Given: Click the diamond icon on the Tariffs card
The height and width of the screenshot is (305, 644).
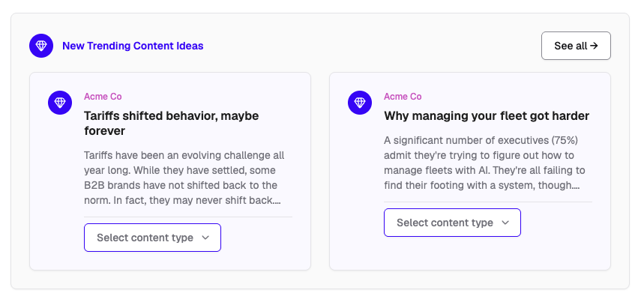Looking at the screenshot, I should point(60,103).
